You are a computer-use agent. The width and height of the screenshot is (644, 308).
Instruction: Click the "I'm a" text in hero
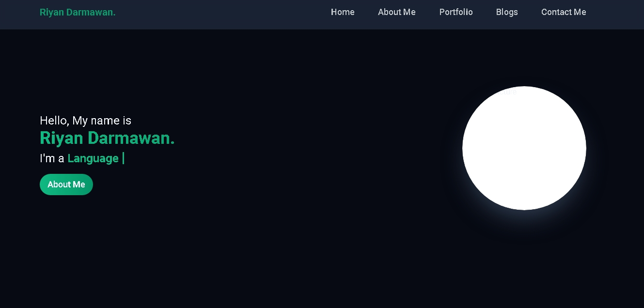click(52, 158)
